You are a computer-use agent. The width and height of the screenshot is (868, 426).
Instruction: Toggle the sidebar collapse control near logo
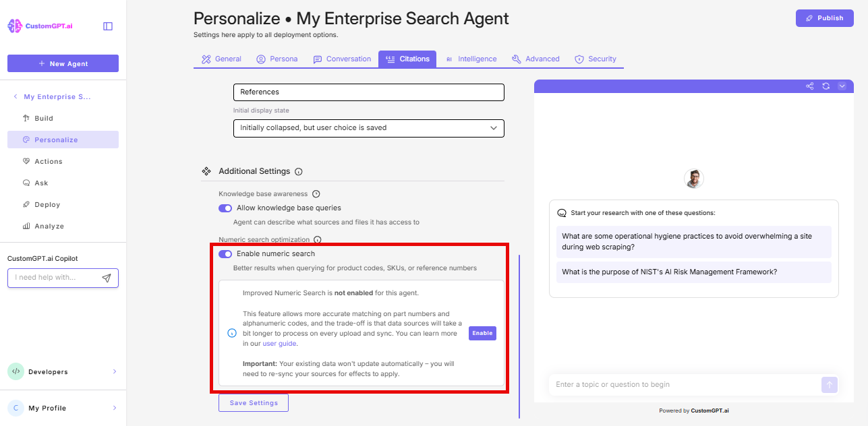(x=107, y=25)
